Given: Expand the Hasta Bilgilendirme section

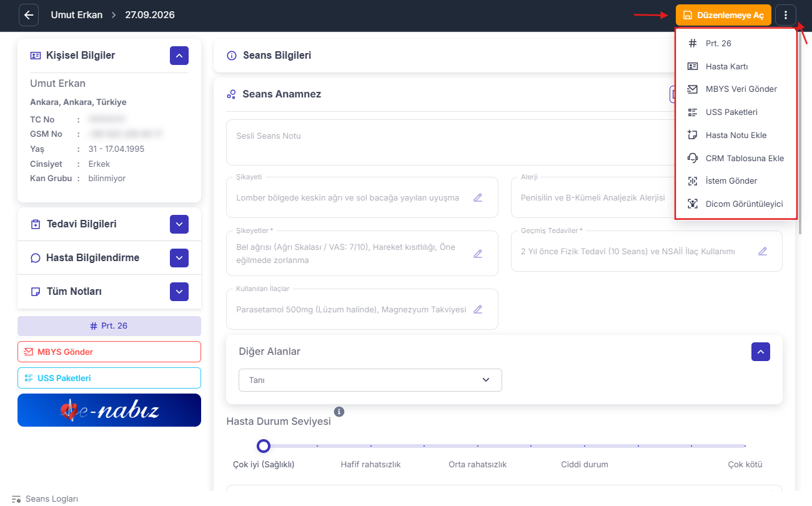Looking at the screenshot, I should point(179,258).
